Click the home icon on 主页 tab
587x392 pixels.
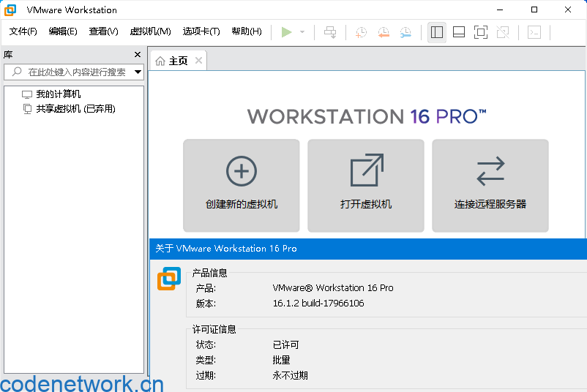[160, 61]
